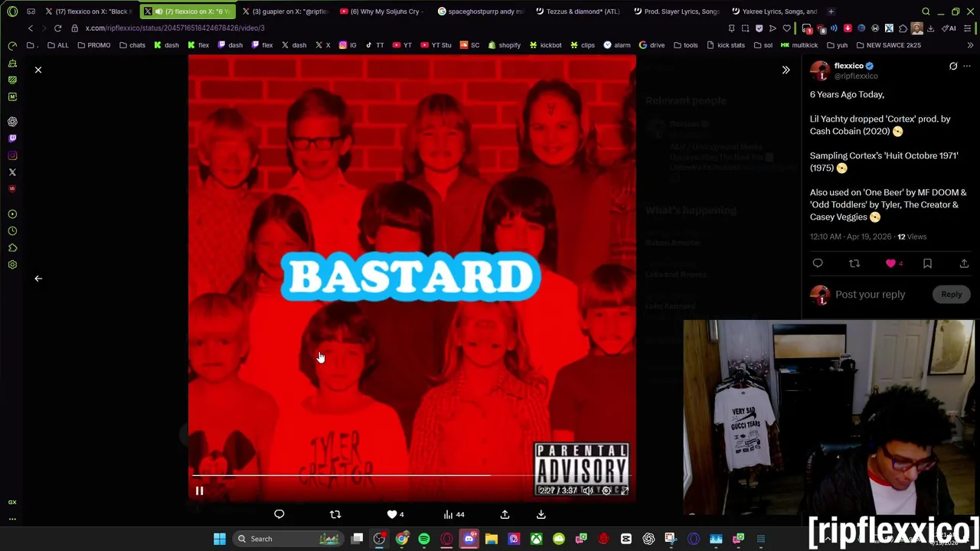View post analytics showing 44
Image resolution: width=980 pixels, height=551 pixels.
454,514
